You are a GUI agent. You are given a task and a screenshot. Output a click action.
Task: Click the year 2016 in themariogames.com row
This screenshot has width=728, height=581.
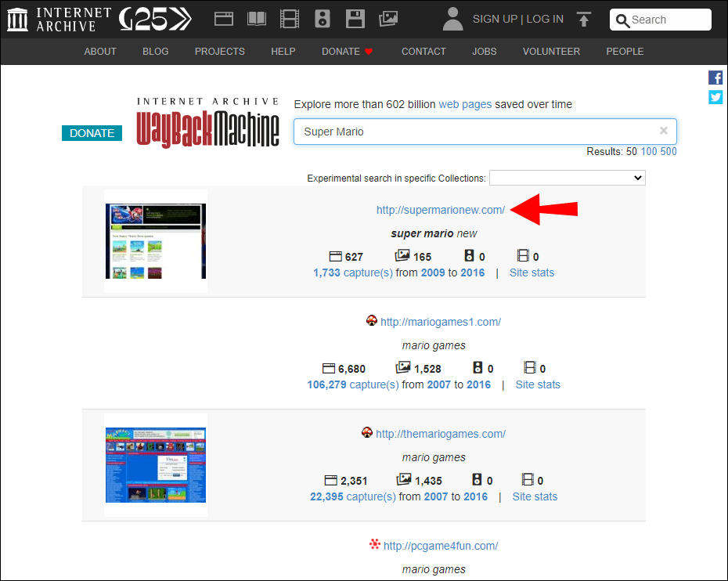(x=475, y=496)
